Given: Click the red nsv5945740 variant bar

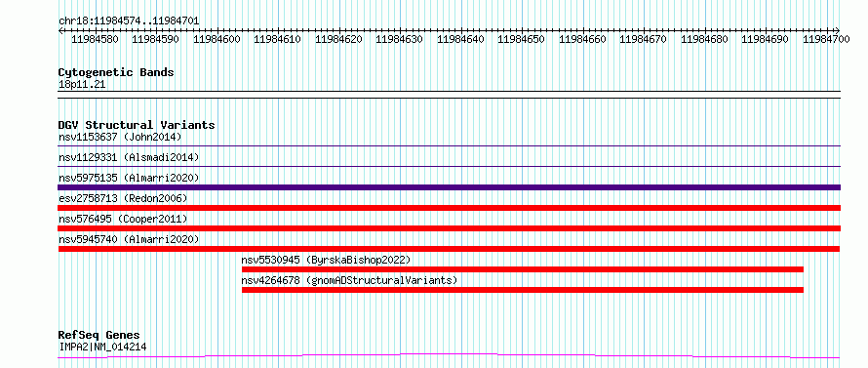Looking at the screenshot, I should [x=449, y=249].
